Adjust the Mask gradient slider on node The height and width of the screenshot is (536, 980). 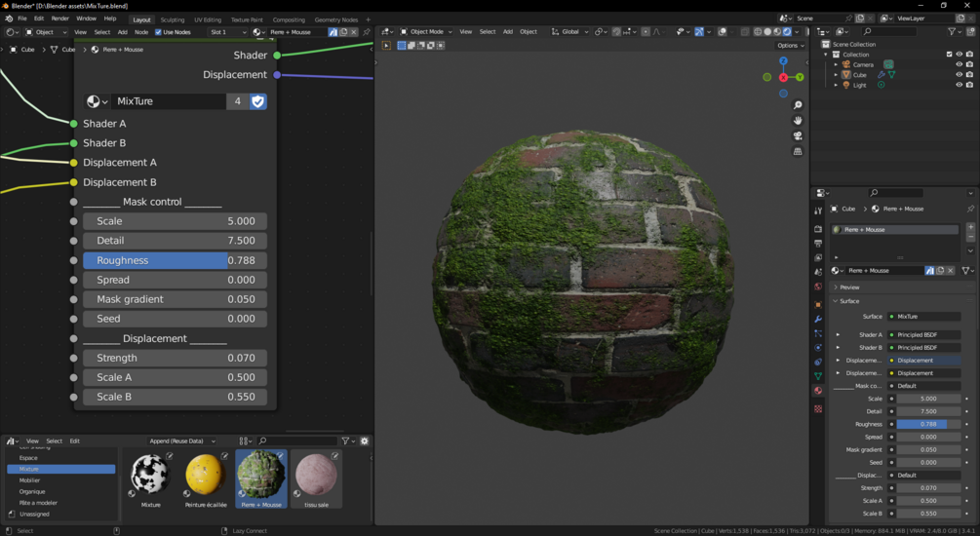pos(175,299)
